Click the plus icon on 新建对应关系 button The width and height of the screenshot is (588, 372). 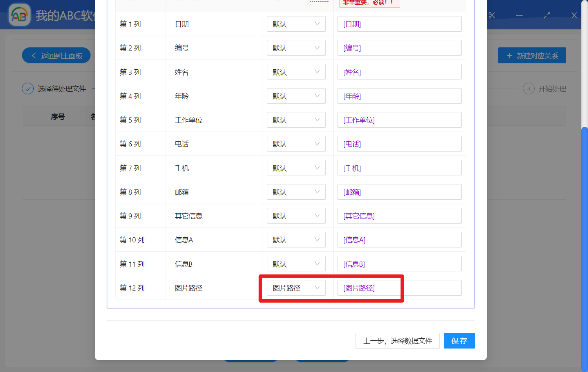509,55
